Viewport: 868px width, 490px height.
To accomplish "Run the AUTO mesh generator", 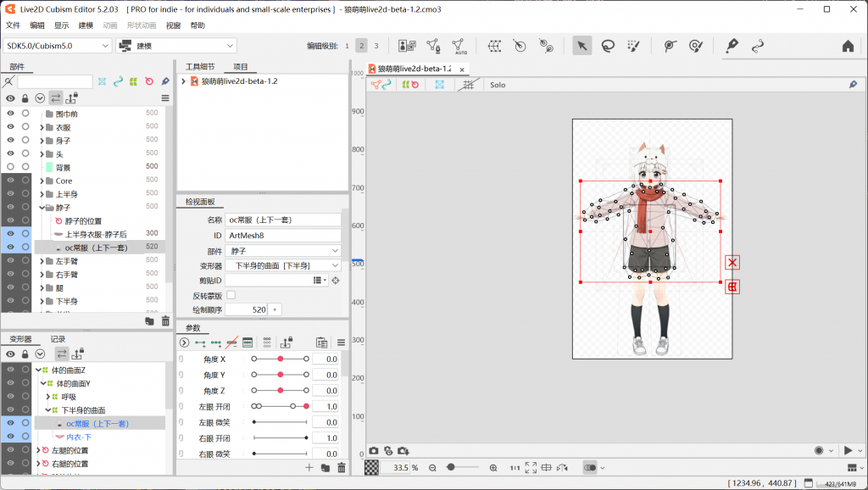I will click(459, 46).
